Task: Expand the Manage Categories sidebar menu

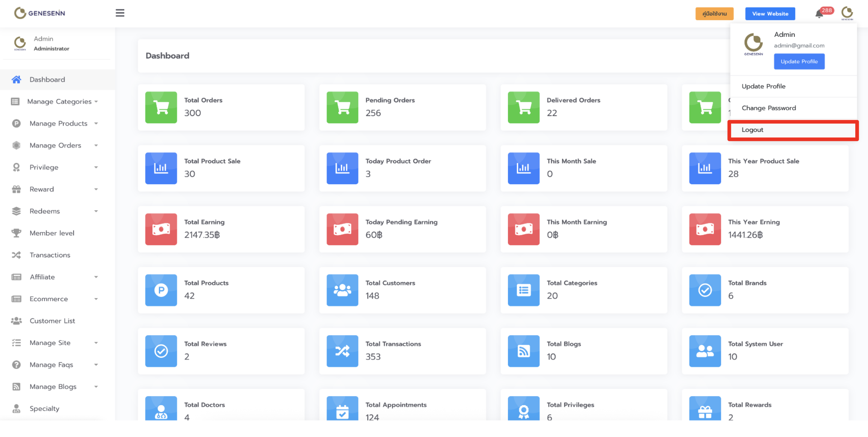Action: tap(59, 101)
